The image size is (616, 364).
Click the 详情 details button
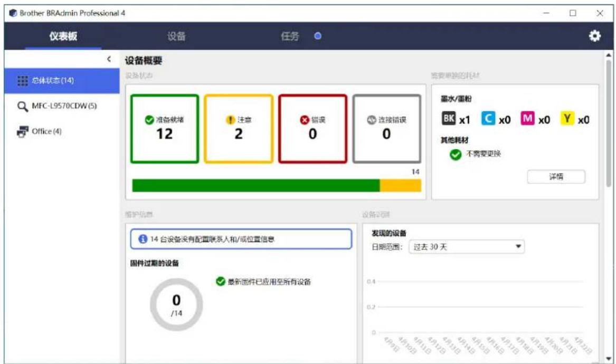(x=556, y=177)
